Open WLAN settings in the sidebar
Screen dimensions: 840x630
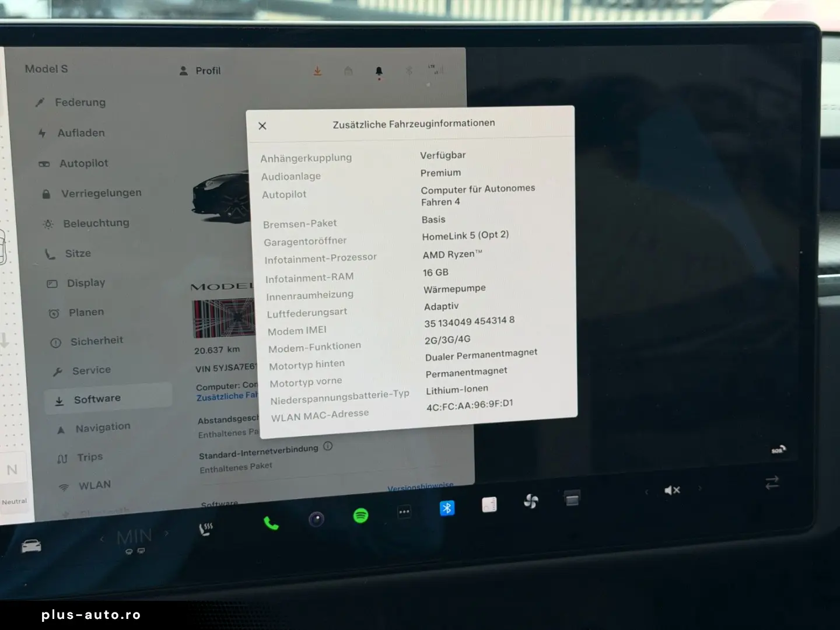(85, 485)
